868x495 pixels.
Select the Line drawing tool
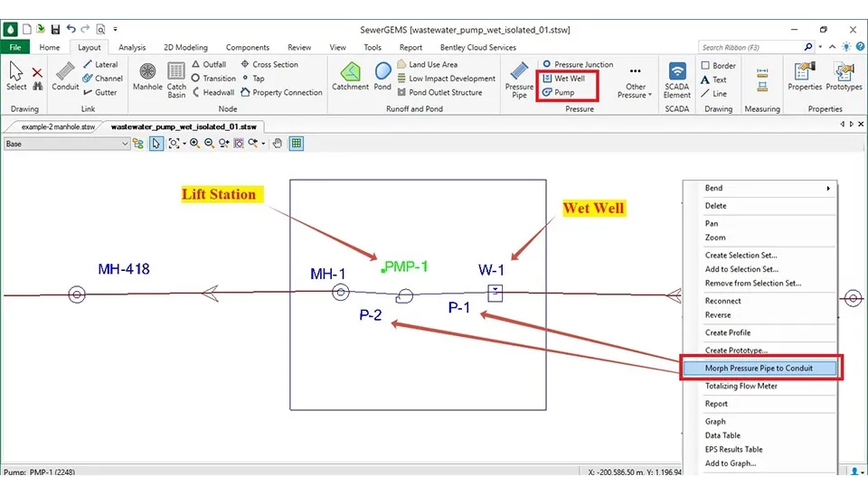point(713,93)
